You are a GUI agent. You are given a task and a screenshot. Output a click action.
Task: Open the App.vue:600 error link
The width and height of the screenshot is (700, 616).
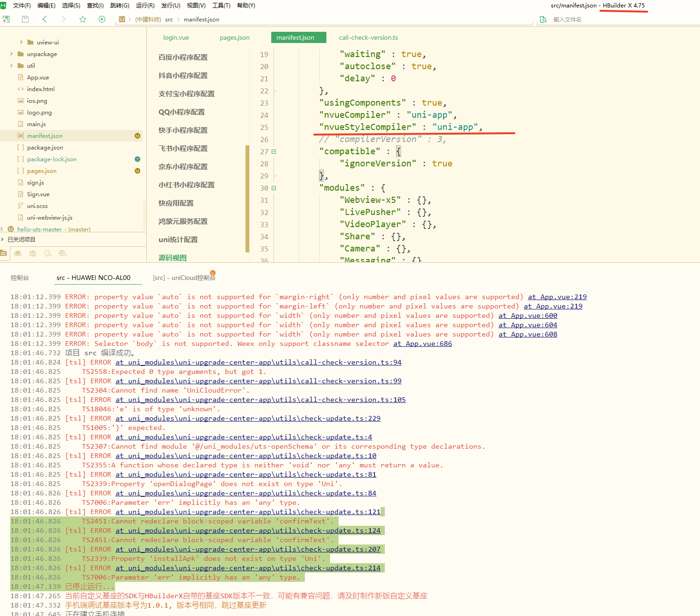528,315
